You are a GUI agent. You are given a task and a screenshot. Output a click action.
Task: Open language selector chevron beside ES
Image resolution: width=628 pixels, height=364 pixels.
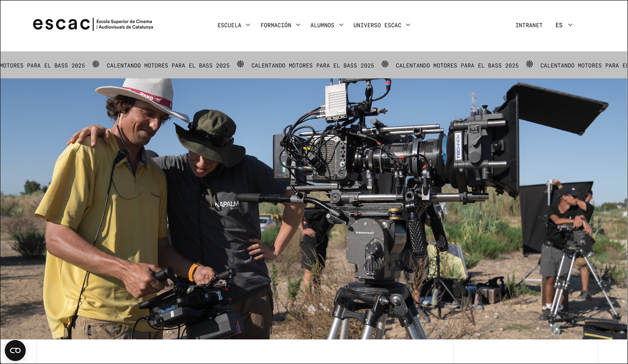click(x=570, y=25)
